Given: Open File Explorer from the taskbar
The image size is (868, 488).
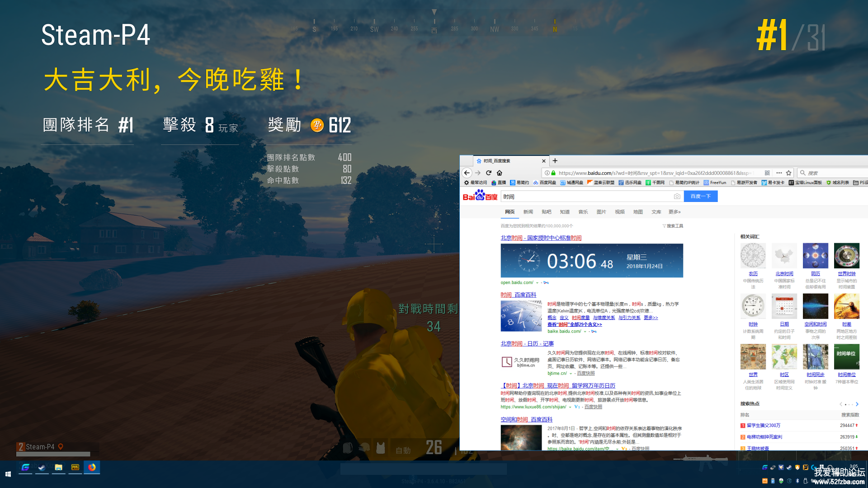Looking at the screenshot, I should 59,467.
